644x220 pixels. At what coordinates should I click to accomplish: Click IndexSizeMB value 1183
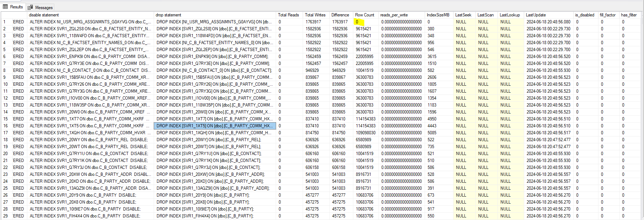[440, 105]
